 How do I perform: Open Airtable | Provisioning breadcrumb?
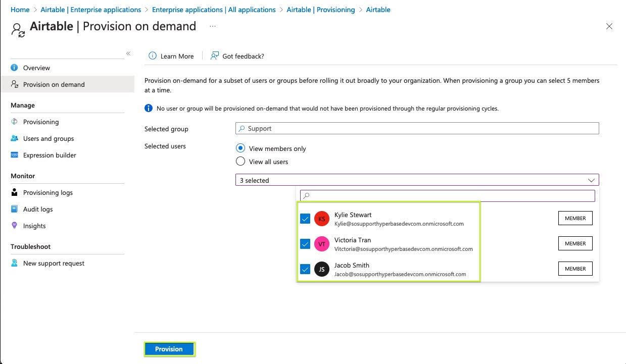[321, 10]
